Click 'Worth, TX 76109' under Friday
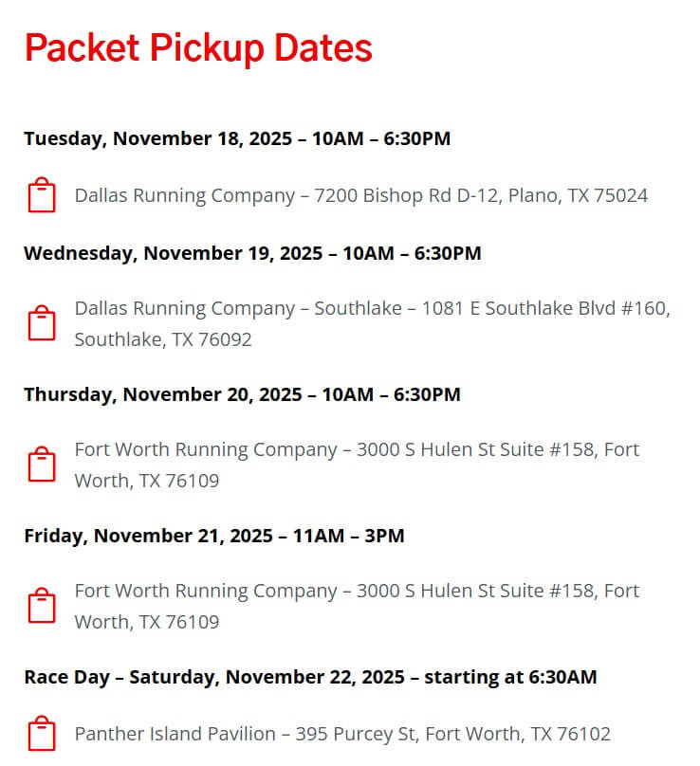This screenshot has height=766, width=700. (147, 622)
